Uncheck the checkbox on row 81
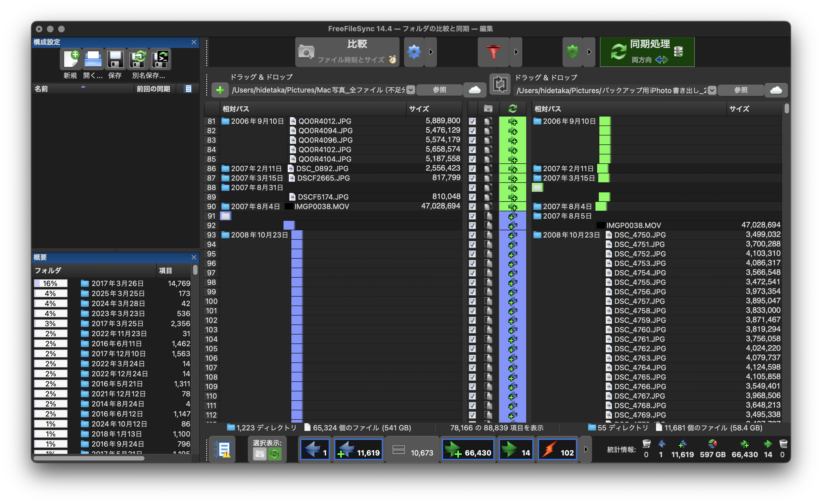822x504 pixels. (x=472, y=121)
